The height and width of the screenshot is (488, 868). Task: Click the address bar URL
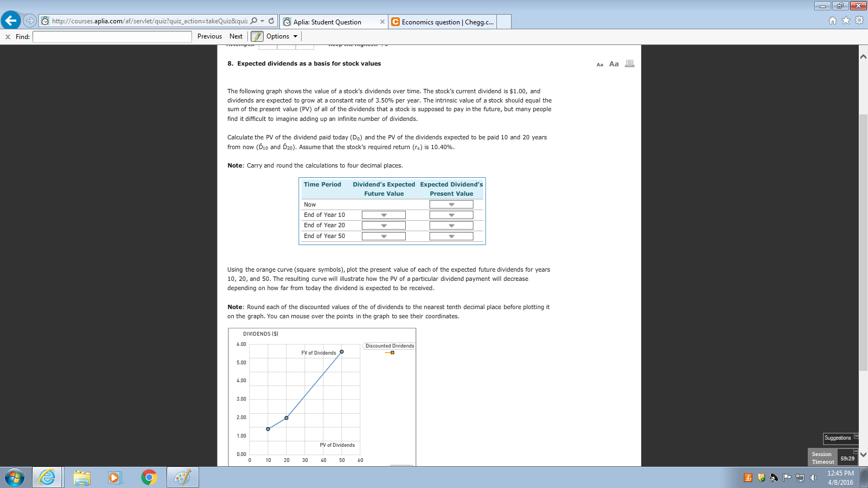pos(149,21)
